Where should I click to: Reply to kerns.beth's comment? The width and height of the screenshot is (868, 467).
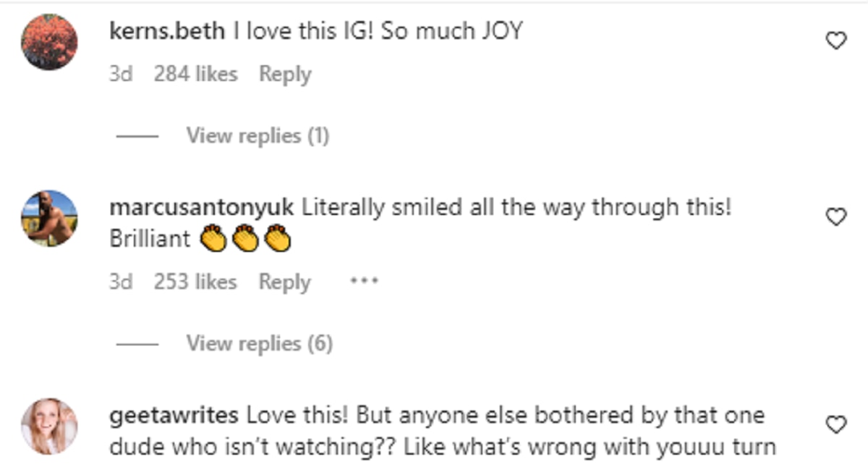pyautogui.click(x=285, y=74)
